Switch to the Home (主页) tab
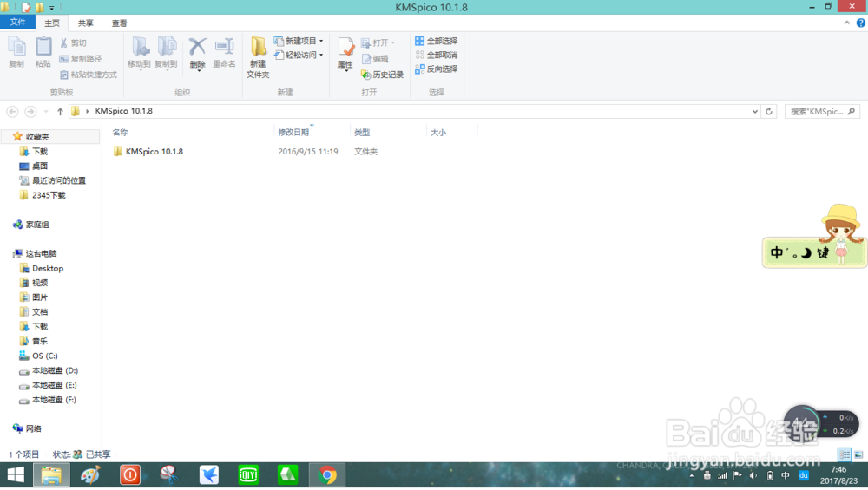 tap(52, 23)
